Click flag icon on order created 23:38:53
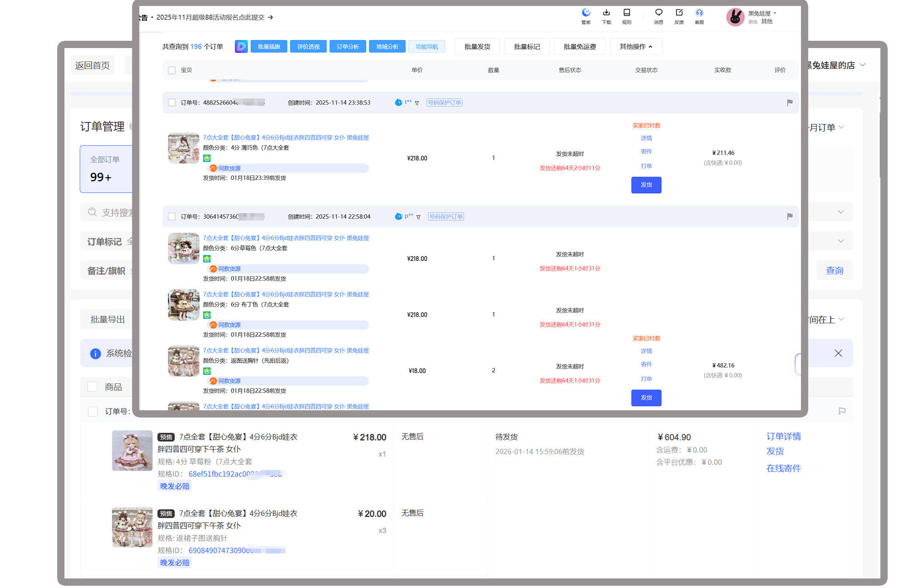Viewport: 904px width, 588px height. 790,102
